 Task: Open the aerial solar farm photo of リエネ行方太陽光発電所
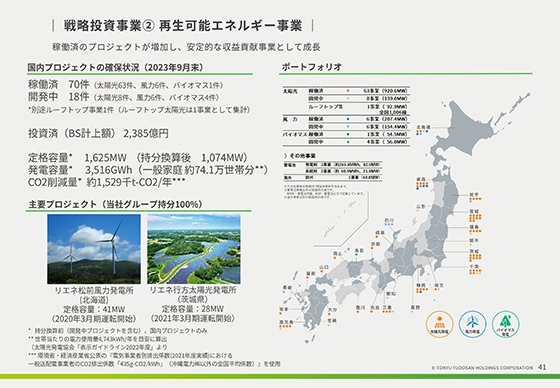tap(194, 249)
